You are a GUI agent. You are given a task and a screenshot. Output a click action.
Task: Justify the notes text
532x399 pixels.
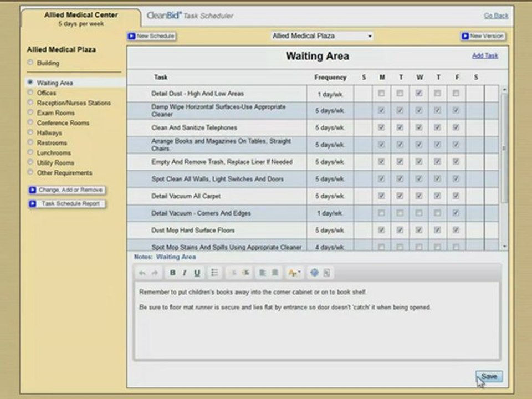[275, 273]
